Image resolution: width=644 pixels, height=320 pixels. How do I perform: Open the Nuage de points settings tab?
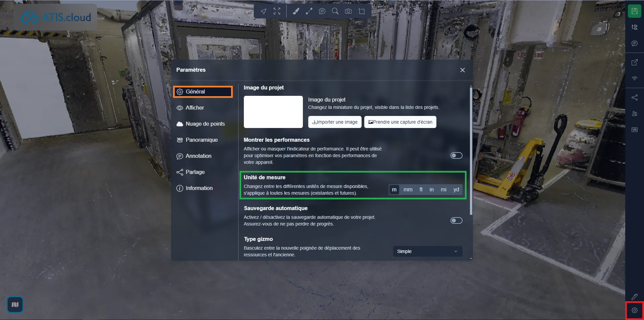point(203,124)
